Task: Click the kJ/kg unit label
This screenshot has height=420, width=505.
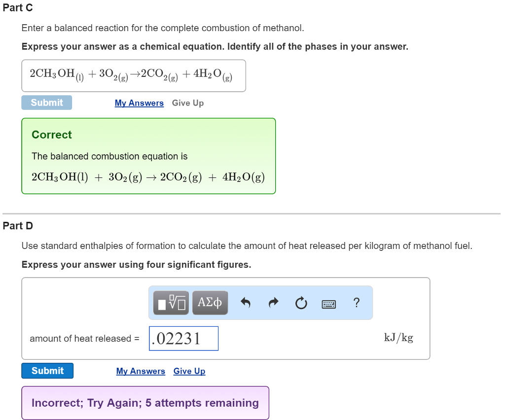Action: click(x=398, y=338)
